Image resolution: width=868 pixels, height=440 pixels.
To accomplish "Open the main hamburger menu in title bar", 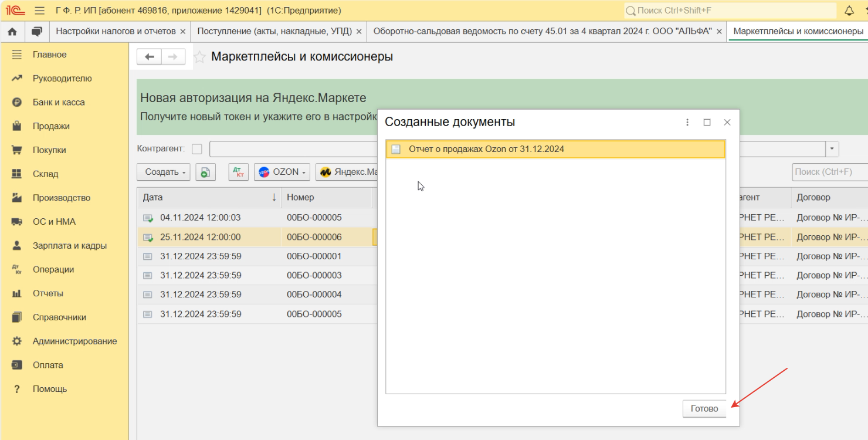I will pos(40,11).
